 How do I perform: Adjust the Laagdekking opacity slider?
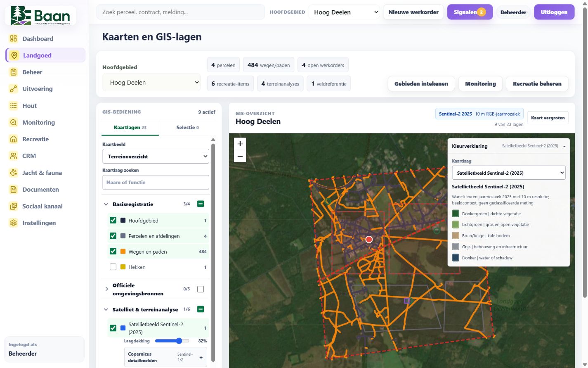pyautogui.click(x=172, y=341)
